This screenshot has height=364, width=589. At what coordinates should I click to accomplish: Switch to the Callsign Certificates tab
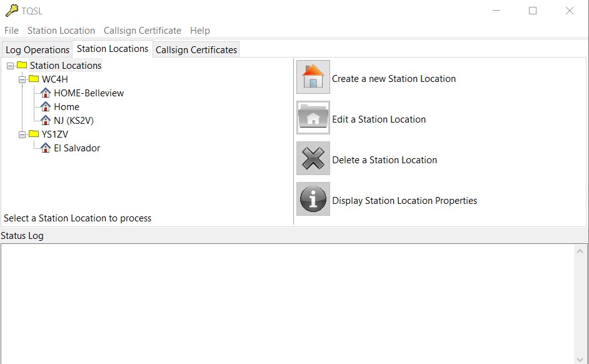(x=196, y=49)
